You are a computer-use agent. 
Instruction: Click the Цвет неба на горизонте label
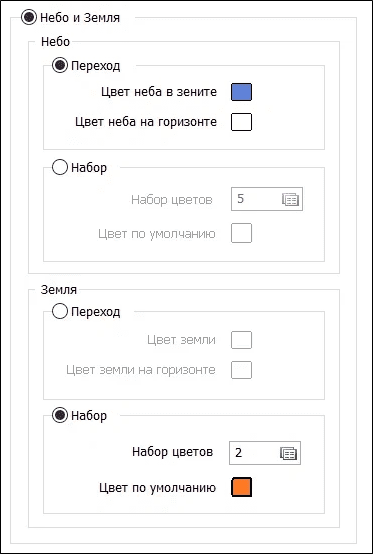[x=146, y=122]
